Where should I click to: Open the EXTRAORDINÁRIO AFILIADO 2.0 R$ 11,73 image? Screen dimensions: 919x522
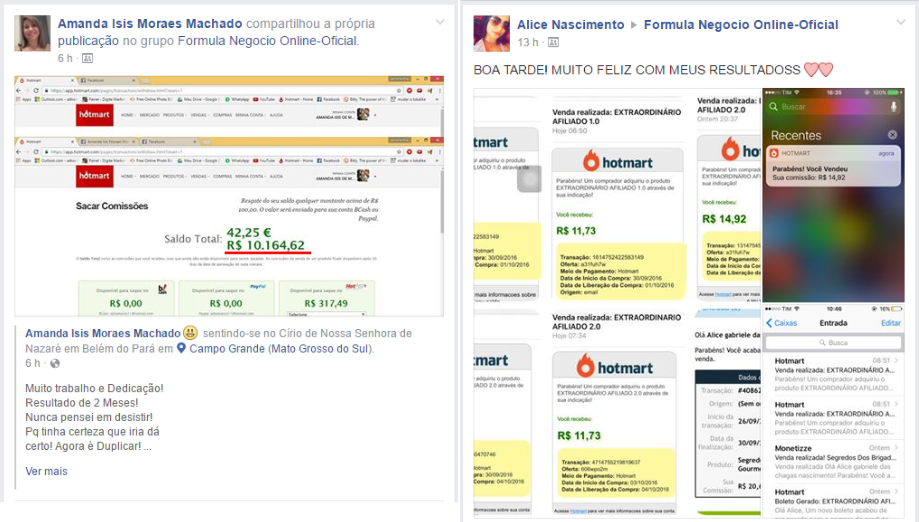coord(617,413)
